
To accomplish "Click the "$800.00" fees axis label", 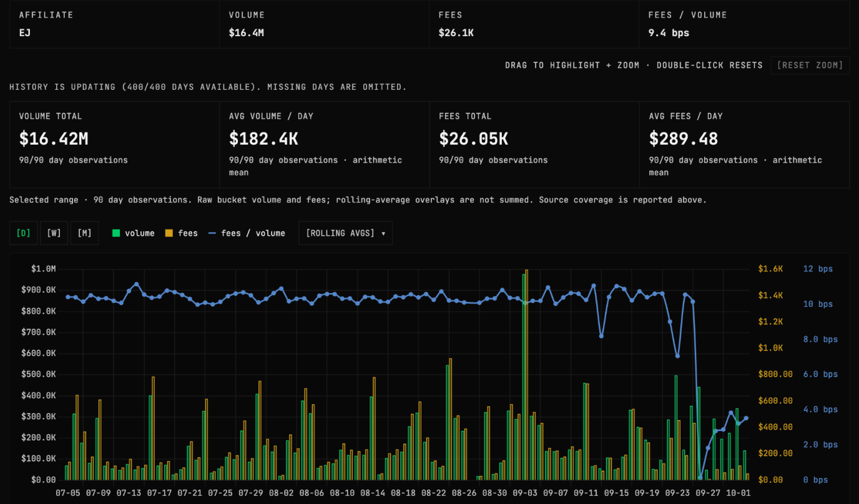I will pyautogui.click(x=775, y=374).
